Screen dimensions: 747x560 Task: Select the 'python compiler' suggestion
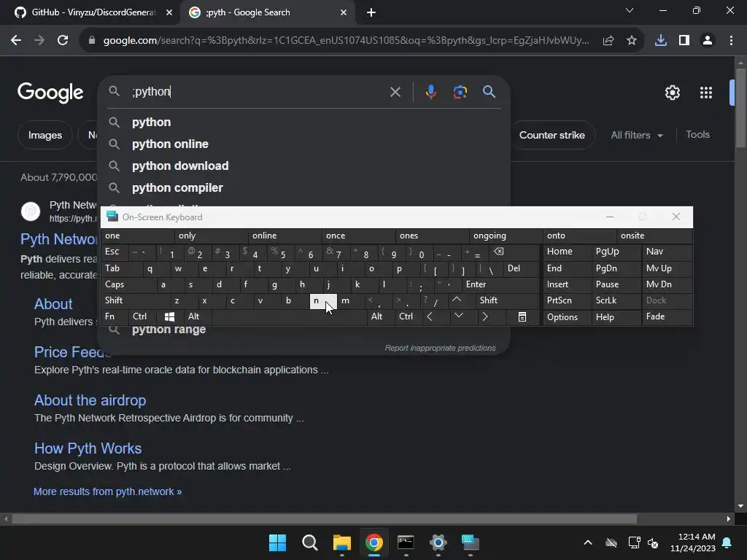click(x=304, y=188)
